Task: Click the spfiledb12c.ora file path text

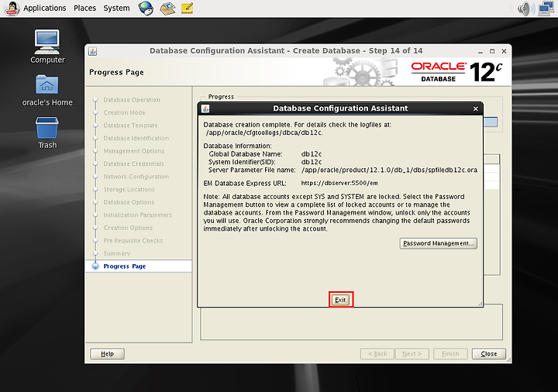Action: pos(389,170)
